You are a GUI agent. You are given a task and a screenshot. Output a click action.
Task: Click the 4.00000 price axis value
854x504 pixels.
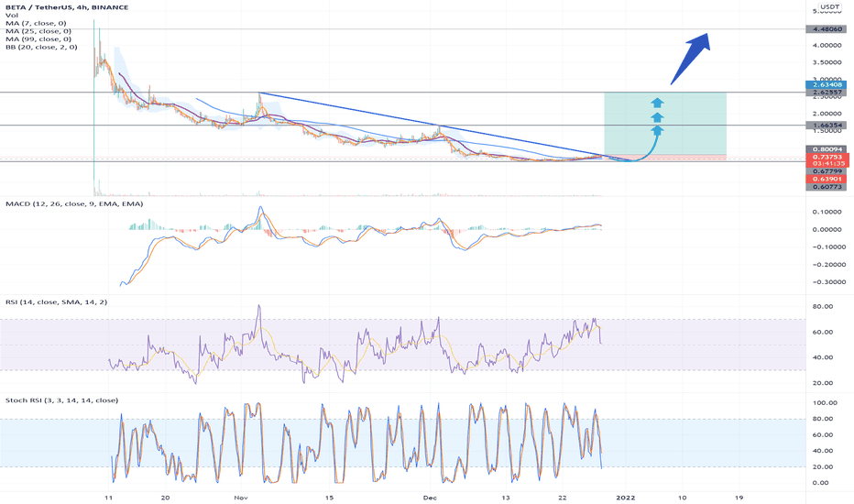[827, 46]
